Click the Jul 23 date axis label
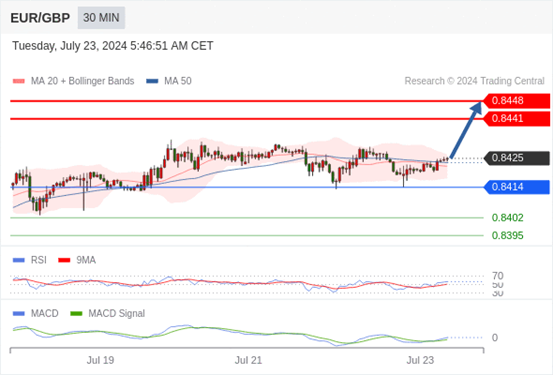Viewport: 553px width, 375px height. (x=420, y=361)
